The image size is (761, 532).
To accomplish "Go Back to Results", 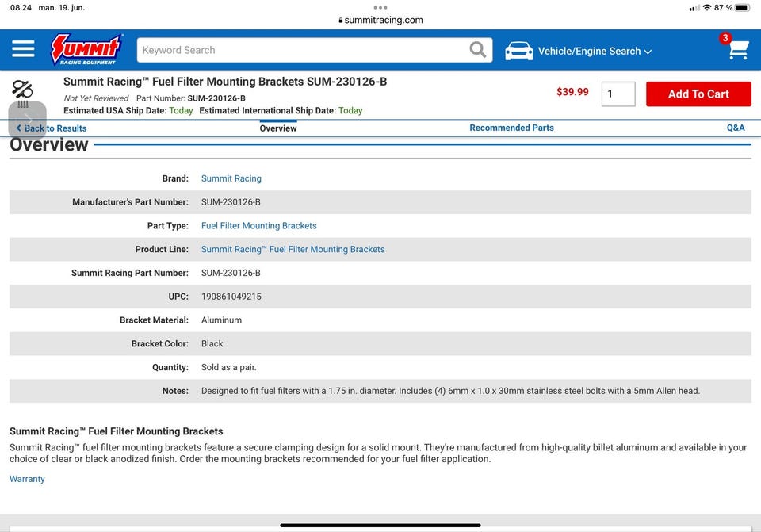I will click(x=52, y=128).
